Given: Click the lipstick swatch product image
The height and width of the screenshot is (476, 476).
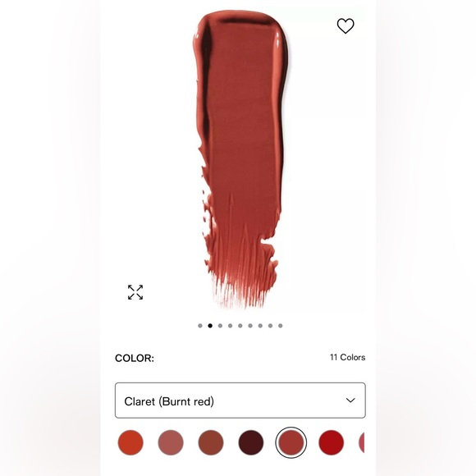Looking at the screenshot, I should click(241, 158).
